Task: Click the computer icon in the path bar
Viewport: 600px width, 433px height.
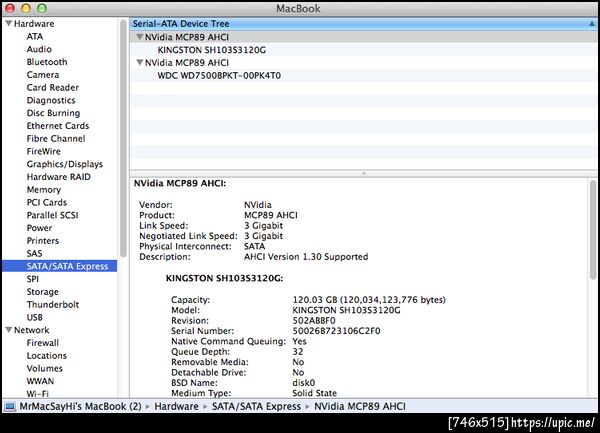Action: pos(10,406)
